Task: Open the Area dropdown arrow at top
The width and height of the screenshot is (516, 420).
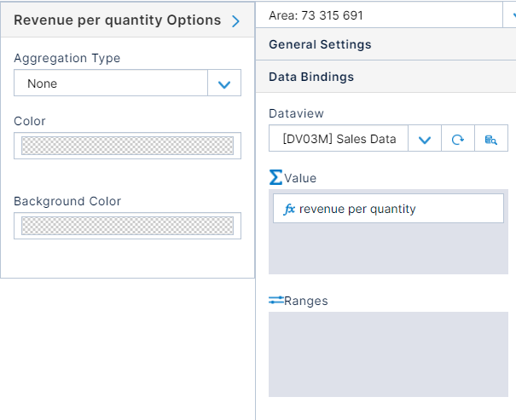Action: coord(512,14)
